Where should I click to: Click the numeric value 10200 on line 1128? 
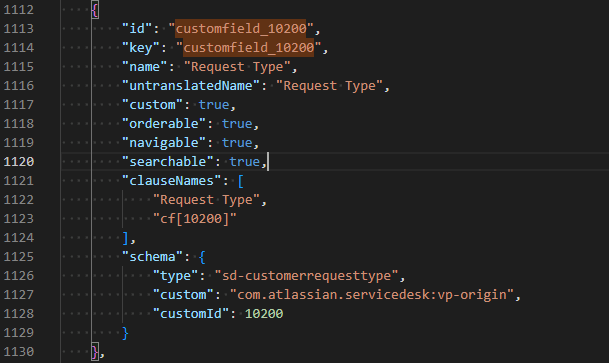(x=264, y=314)
